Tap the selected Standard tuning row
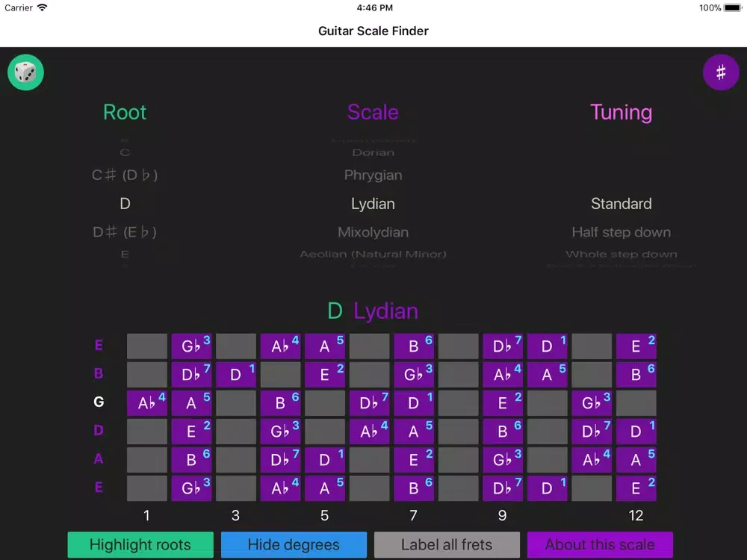Screen dimensions: 747x560 coord(622,204)
